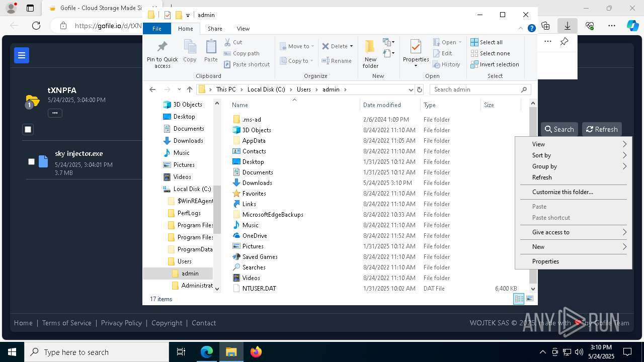
Task: Open the tXNPFA folder options button
Action: (x=55, y=113)
